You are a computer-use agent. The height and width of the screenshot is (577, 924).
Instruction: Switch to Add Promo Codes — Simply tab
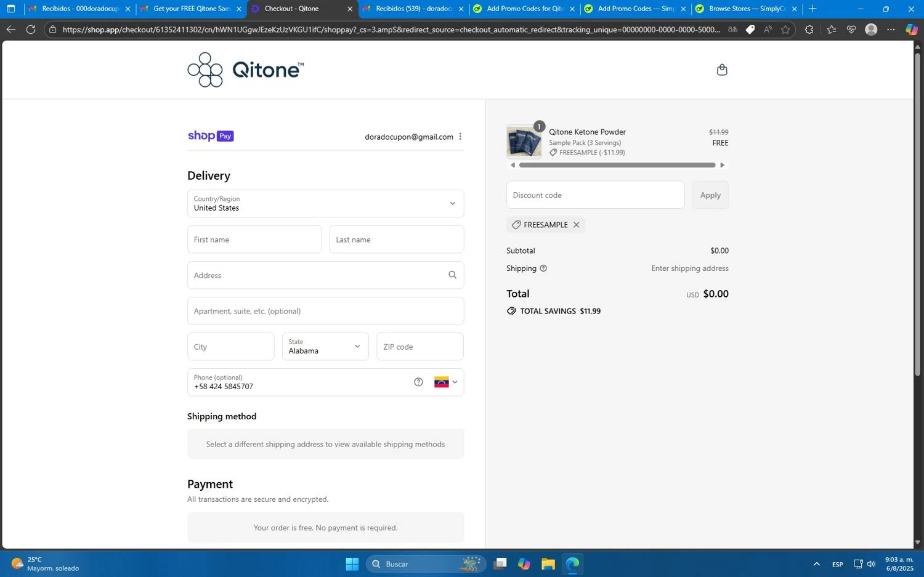(635, 9)
